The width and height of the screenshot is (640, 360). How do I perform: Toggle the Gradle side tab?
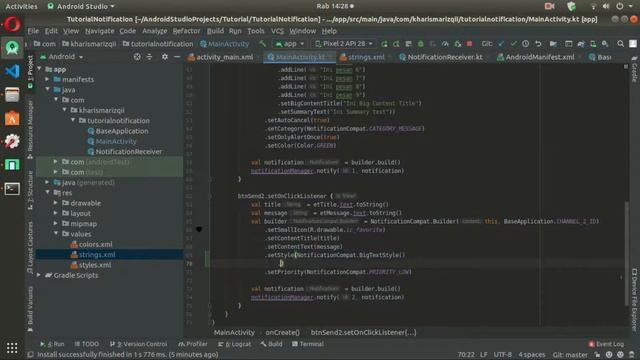(634, 69)
